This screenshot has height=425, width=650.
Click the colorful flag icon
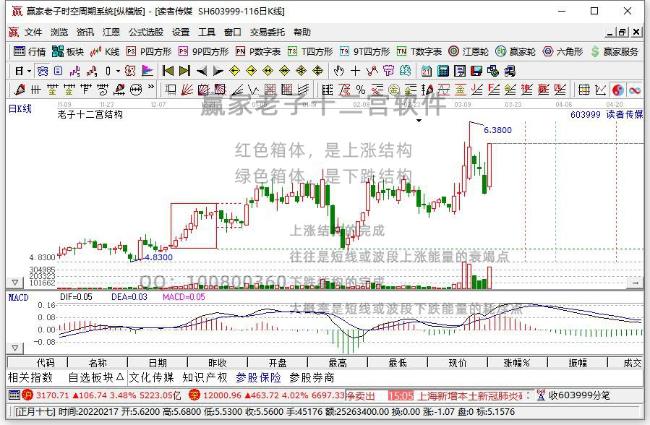147,71
